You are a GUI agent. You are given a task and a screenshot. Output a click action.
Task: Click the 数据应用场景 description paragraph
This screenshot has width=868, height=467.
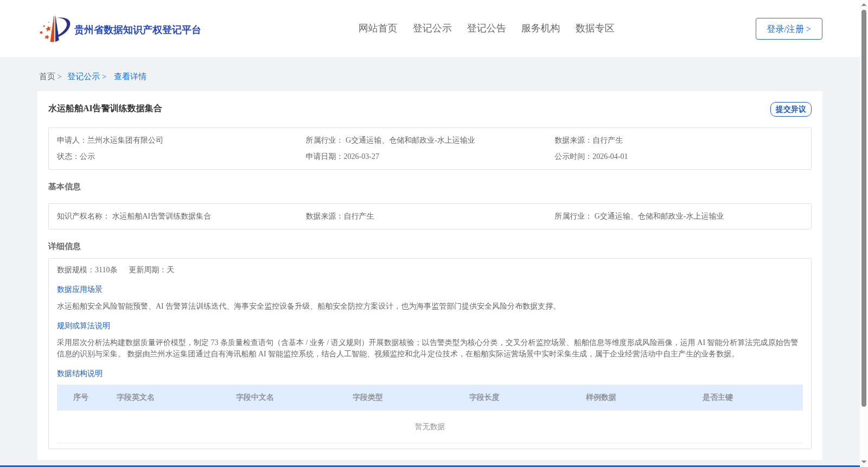pos(309,306)
